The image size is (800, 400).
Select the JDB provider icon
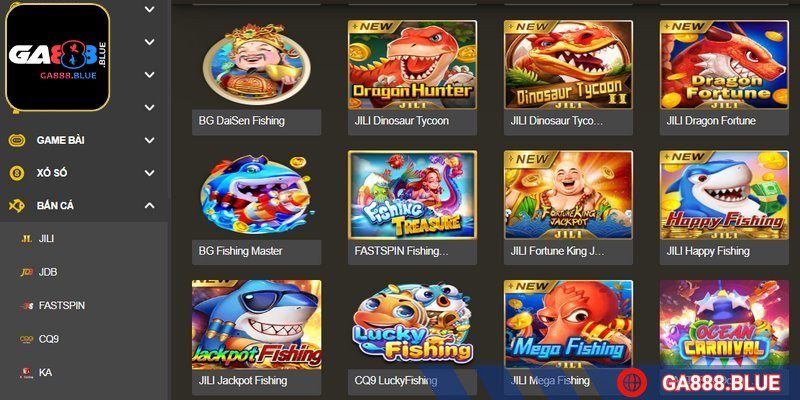27,272
